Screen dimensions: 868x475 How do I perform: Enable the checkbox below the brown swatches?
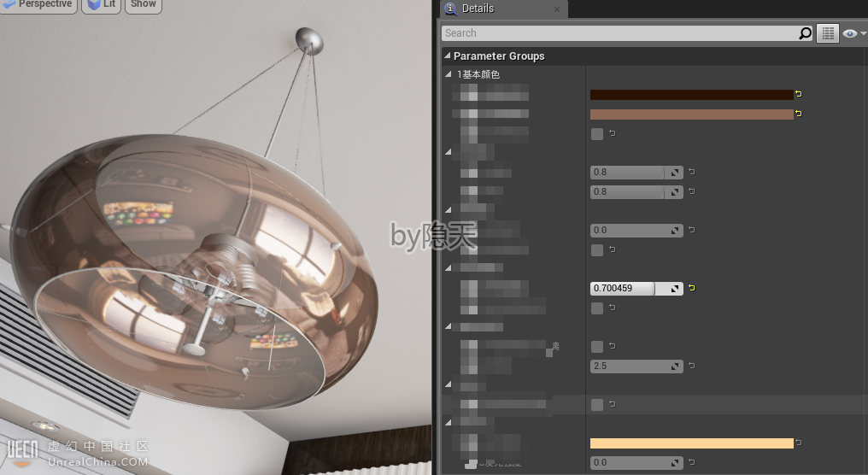597,134
